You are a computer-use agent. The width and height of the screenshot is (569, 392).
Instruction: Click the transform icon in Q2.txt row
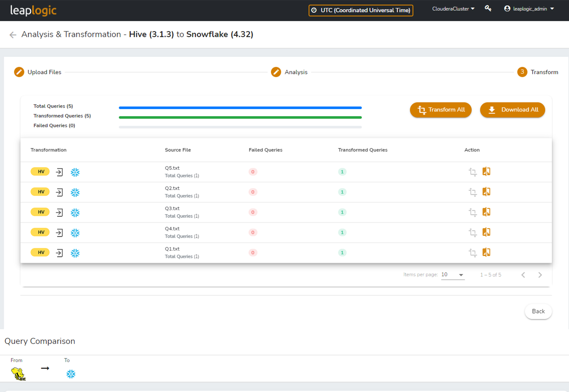pos(472,192)
